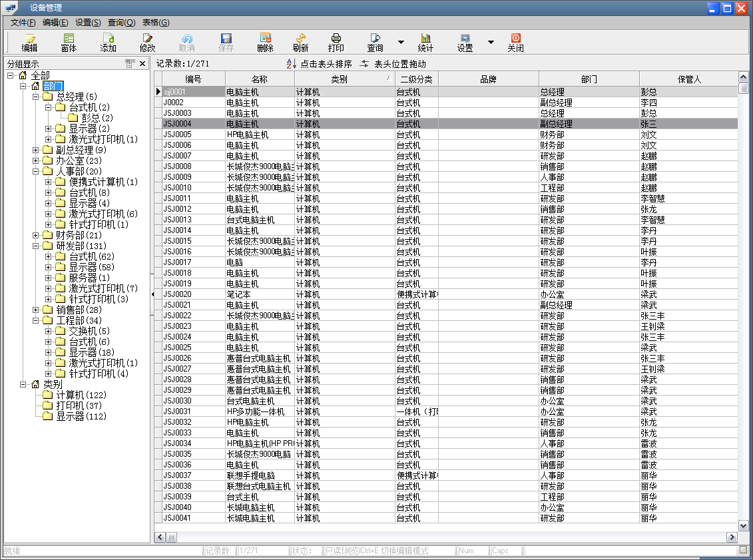
Task: Sort by the 名称 column header
Action: tap(260, 79)
